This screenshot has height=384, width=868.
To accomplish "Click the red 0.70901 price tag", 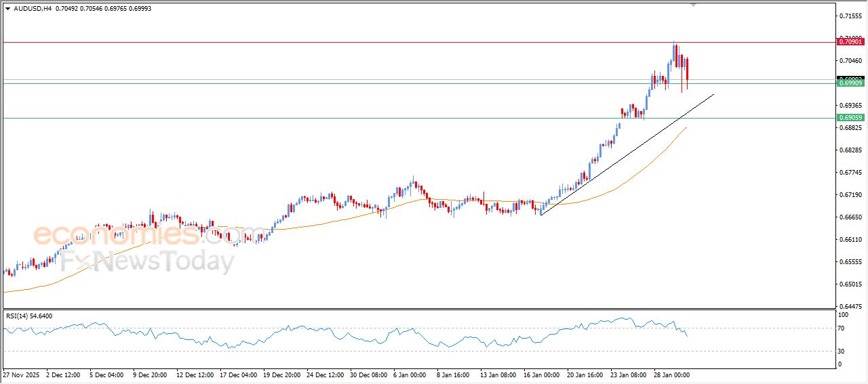I will coord(850,42).
